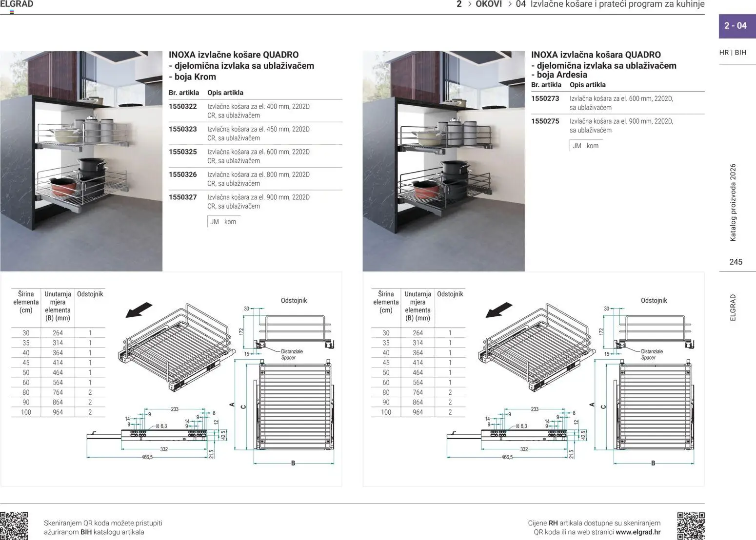
Task: Click description 'Izvlačna košara za el. 400 mm, 2202D'
Action: [x=259, y=106]
